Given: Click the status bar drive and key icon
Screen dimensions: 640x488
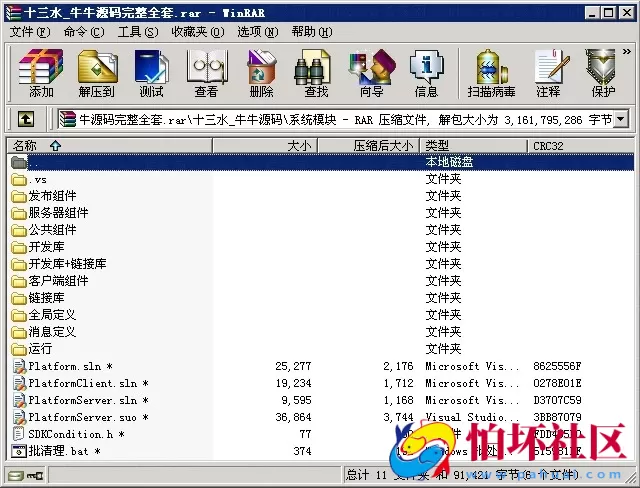Looking at the screenshot, I should point(26,476).
